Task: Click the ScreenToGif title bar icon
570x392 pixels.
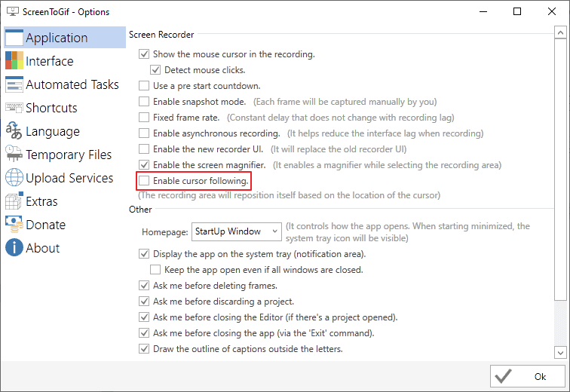Action: 13,11
